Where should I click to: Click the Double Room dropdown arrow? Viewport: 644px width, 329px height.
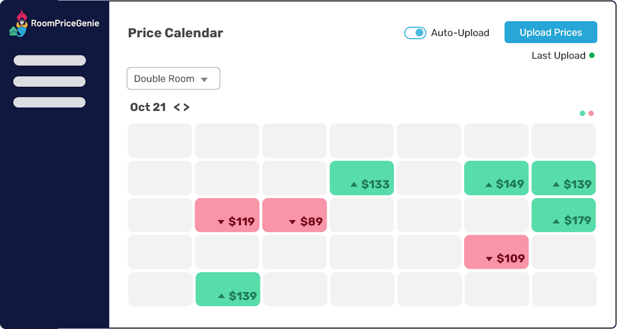point(204,79)
